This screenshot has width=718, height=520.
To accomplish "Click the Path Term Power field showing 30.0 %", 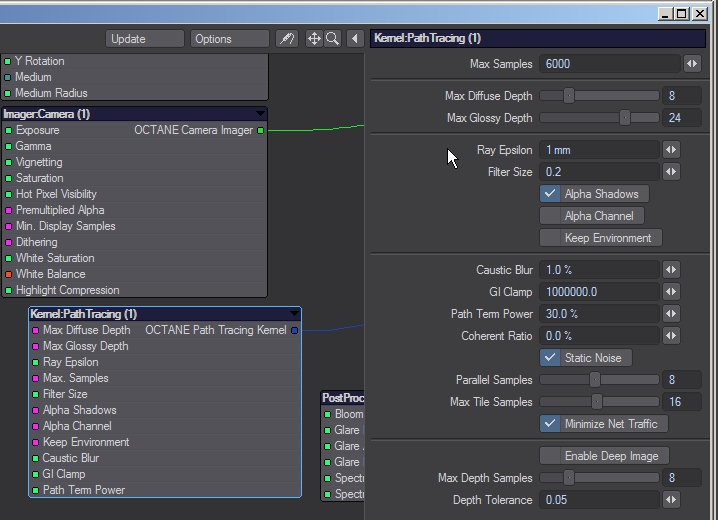I will click(x=599, y=314).
